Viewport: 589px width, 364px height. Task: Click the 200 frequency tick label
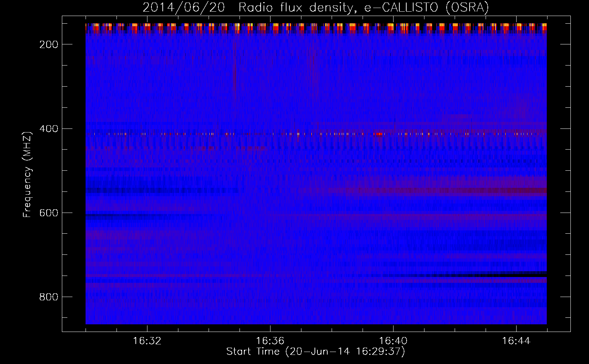(x=49, y=44)
